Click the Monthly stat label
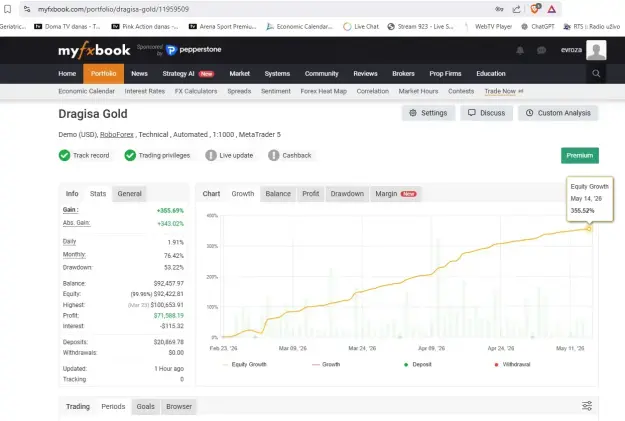The width and height of the screenshot is (625, 421). (74, 254)
